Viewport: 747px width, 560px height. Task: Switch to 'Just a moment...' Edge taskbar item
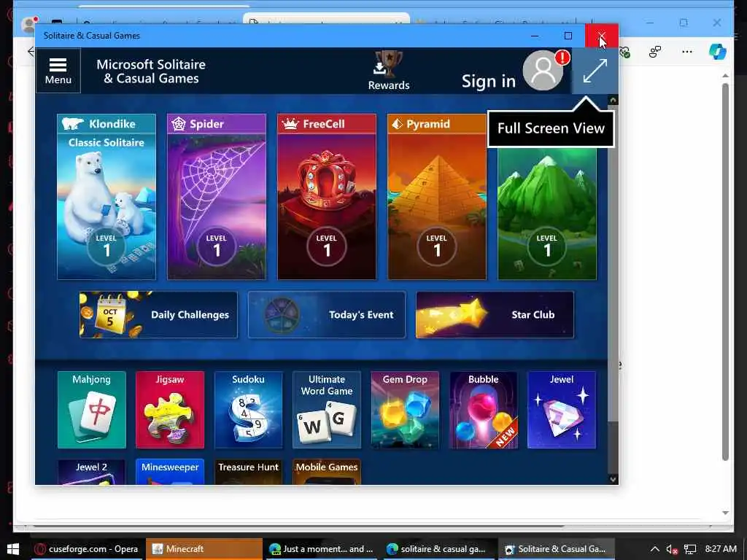tap(321, 549)
